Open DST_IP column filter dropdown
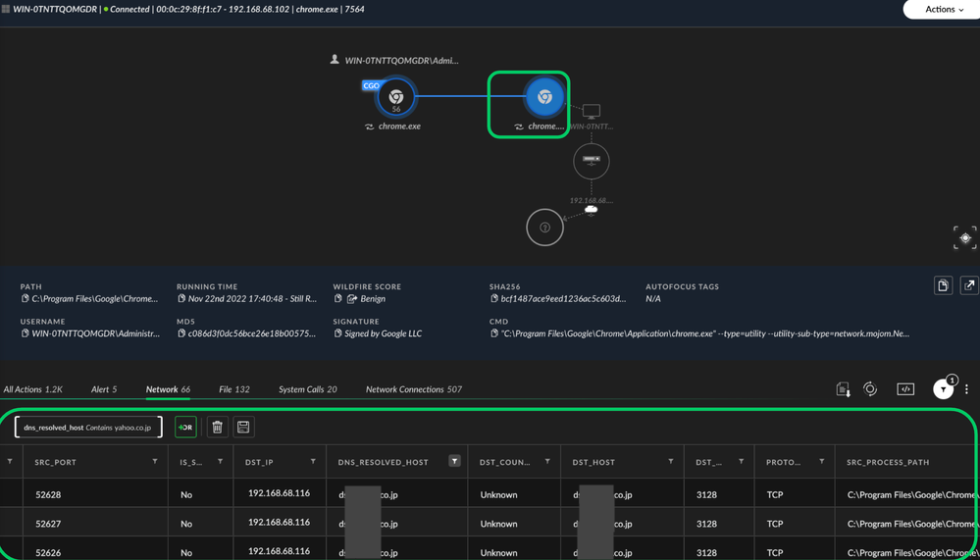Viewport: 980px width, 560px height. point(313,461)
